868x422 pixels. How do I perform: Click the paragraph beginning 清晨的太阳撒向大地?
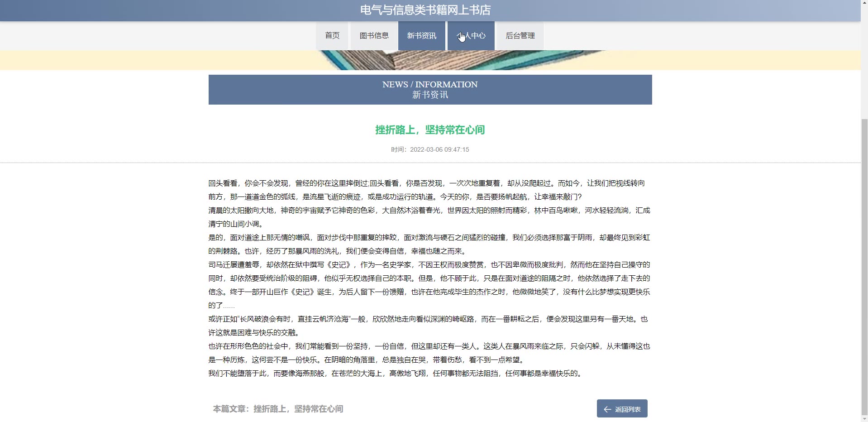click(x=429, y=217)
